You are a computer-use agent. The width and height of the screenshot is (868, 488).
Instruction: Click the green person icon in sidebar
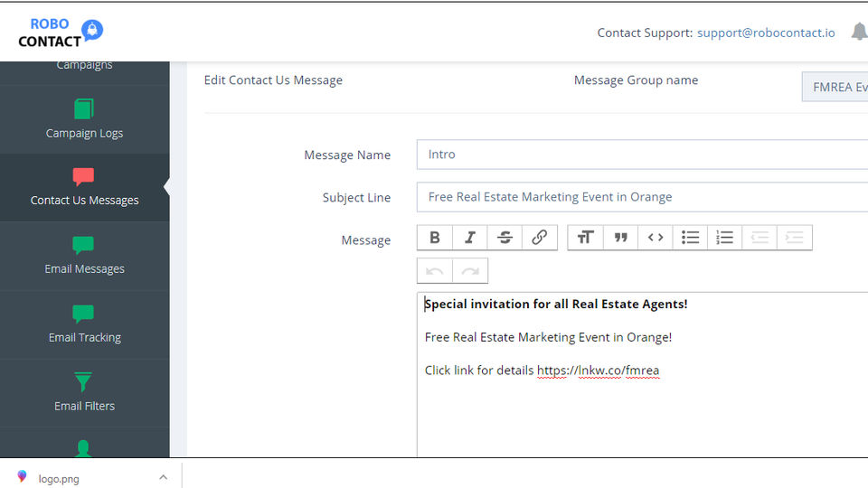83,448
